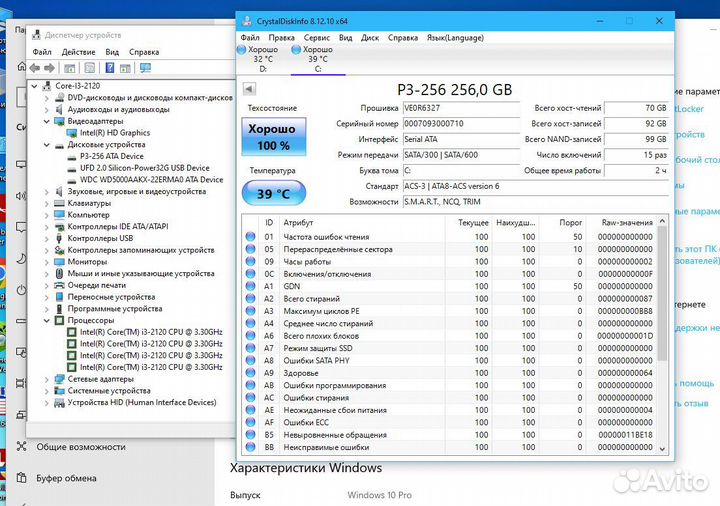The width and height of the screenshot is (720, 506).
Task: Click scan hardware monitor icon in Device Manager toolbar
Action: (145, 68)
